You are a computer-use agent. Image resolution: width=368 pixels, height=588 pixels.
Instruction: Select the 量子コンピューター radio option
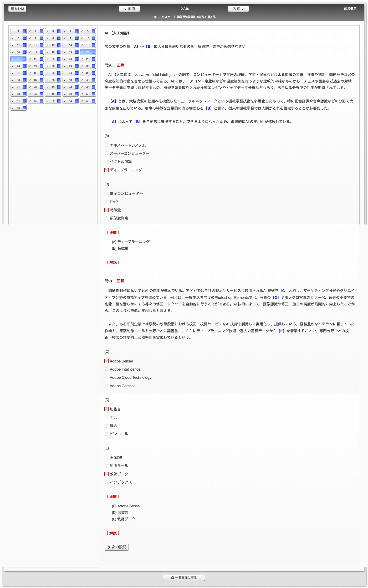tap(106, 193)
